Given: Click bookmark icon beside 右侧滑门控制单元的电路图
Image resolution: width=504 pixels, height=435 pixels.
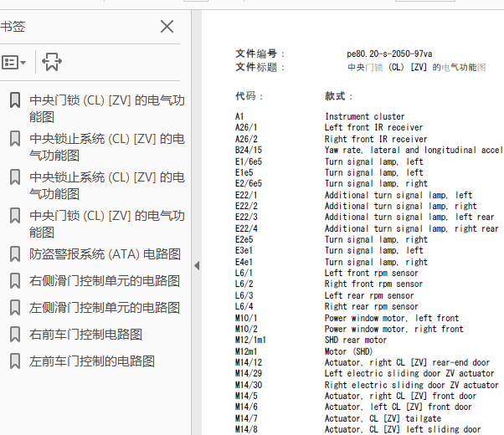Looking at the screenshot, I should click(15, 281).
